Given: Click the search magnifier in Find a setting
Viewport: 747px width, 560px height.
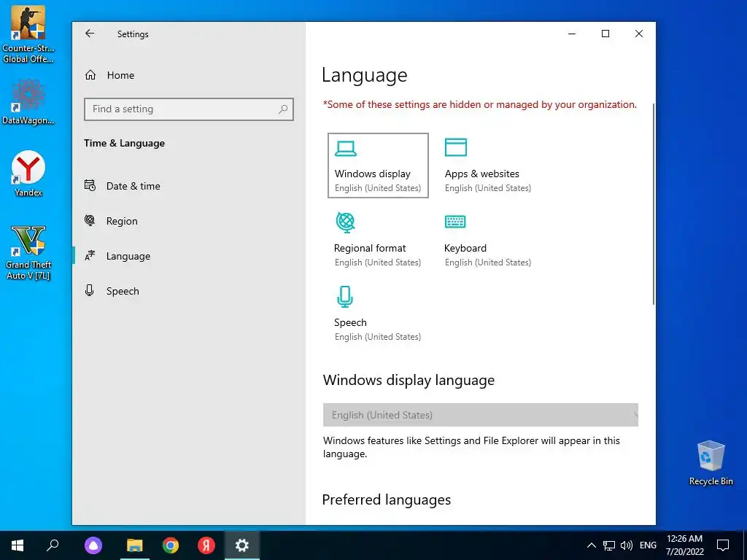Looking at the screenshot, I should click(283, 109).
